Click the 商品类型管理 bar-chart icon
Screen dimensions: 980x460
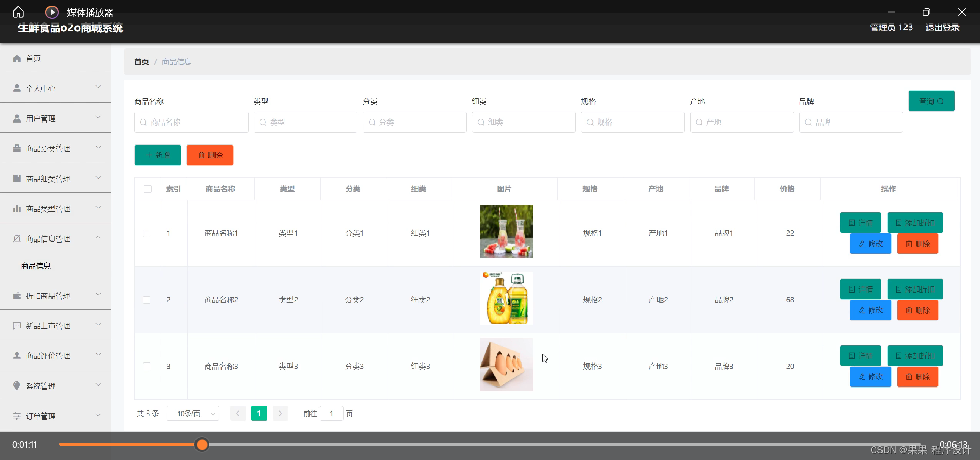pyautogui.click(x=17, y=208)
